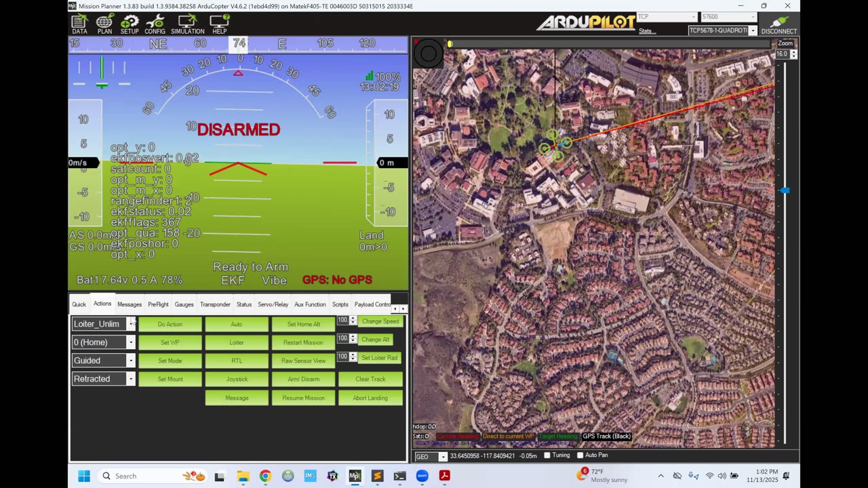Switch to the PreFlight tab
Image resolution: width=868 pixels, height=488 pixels.
158,304
